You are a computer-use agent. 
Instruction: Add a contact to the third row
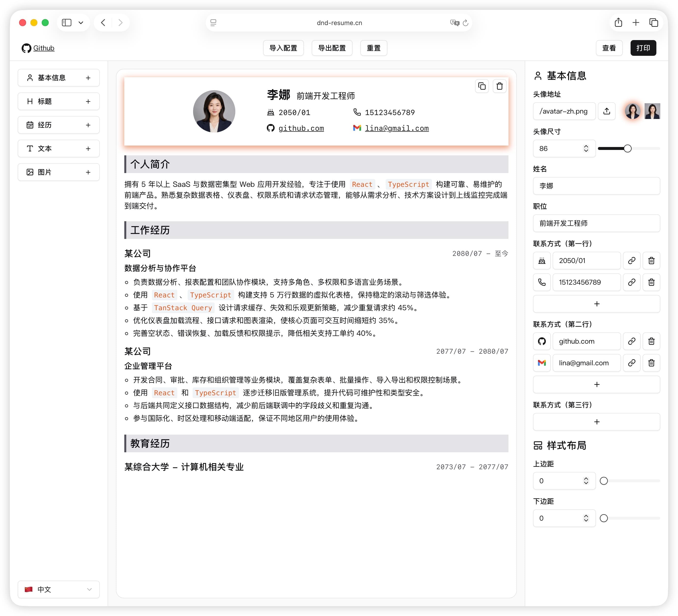tap(597, 422)
